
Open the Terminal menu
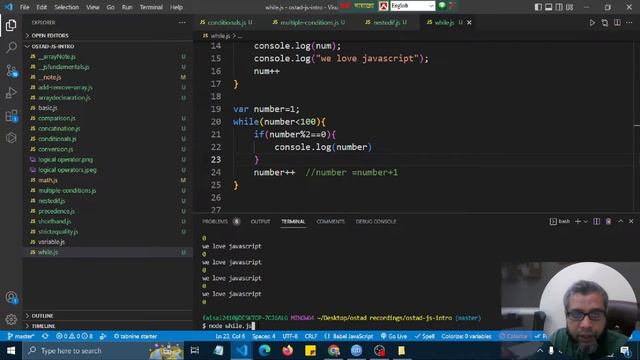pyautogui.click(x=151, y=7)
